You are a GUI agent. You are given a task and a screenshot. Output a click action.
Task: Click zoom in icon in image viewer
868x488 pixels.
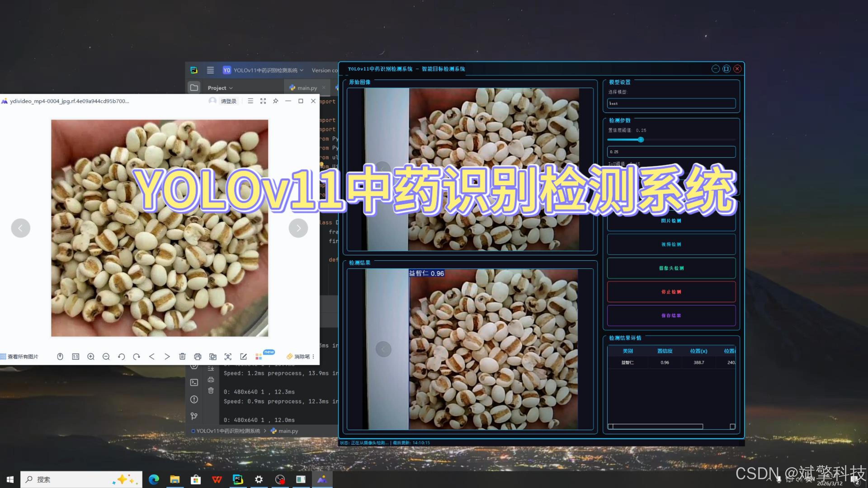coord(91,356)
